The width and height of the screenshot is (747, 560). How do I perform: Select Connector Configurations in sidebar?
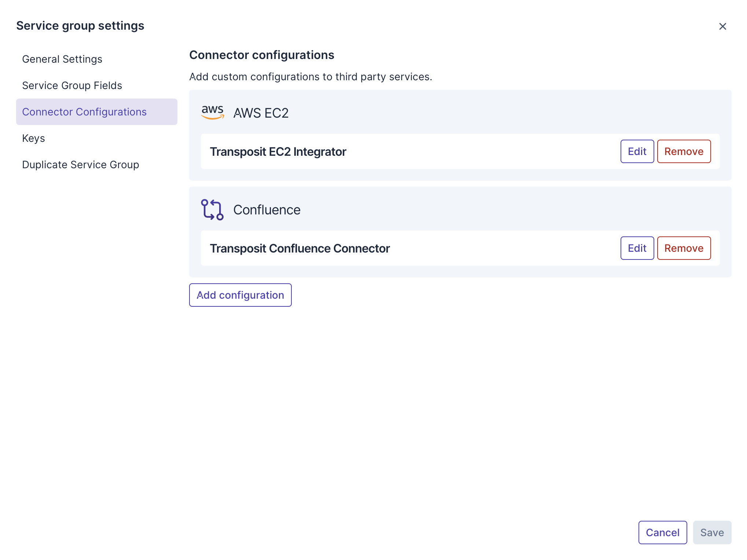click(x=84, y=112)
